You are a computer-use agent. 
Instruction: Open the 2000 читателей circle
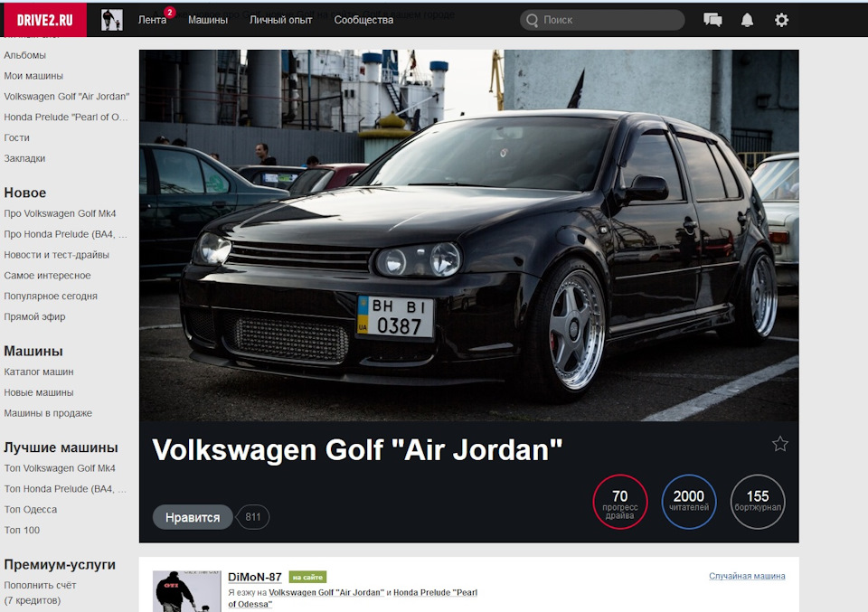coord(689,502)
